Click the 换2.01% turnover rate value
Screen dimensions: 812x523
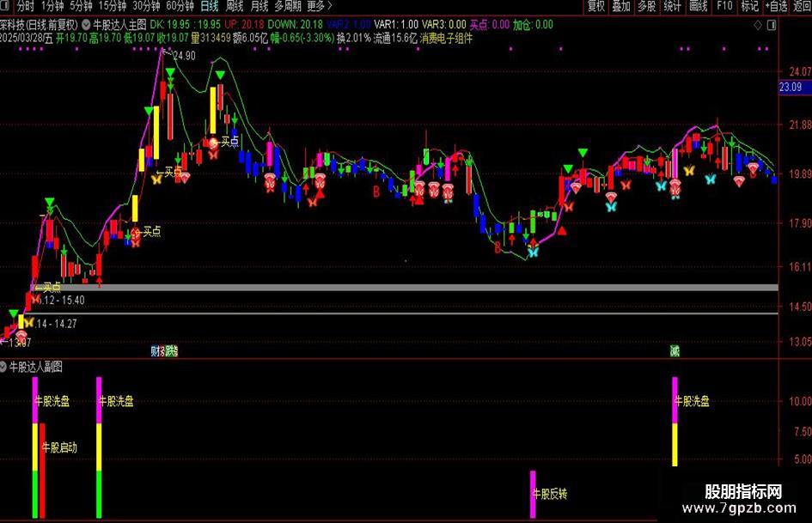click(x=354, y=38)
